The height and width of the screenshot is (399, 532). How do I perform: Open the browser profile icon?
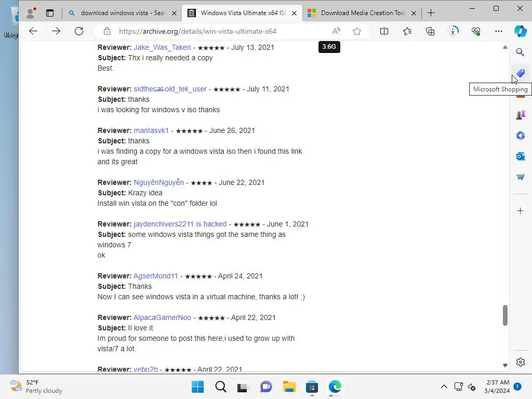[31, 13]
